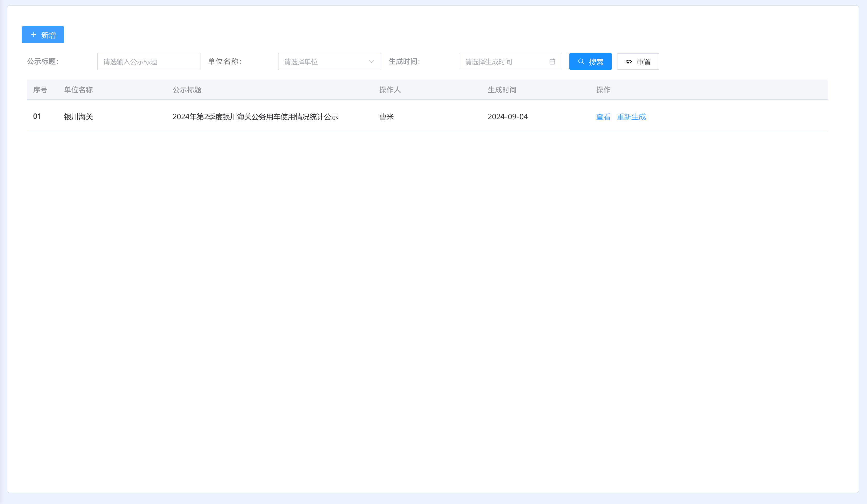Click the 公示标题 column header
Screen dimensions: 867x504
(187, 90)
